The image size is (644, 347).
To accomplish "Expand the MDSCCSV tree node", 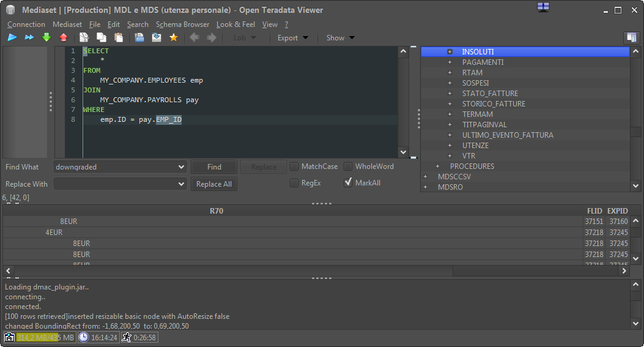I will pyautogui.click(x=425, y=176).
